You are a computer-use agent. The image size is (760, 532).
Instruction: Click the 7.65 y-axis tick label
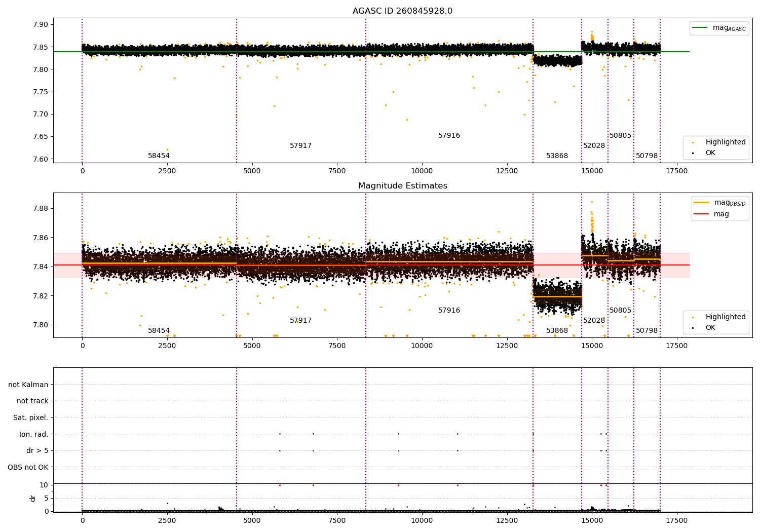pos(41,136)
